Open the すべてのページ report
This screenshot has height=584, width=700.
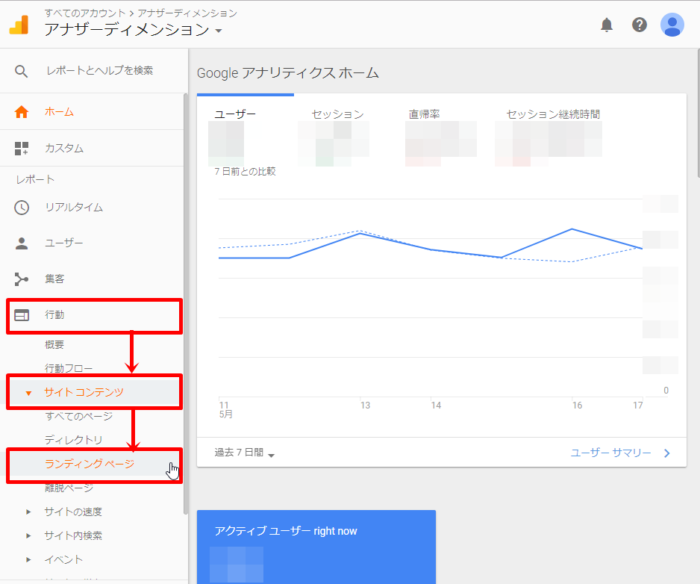tap(79, 416)
